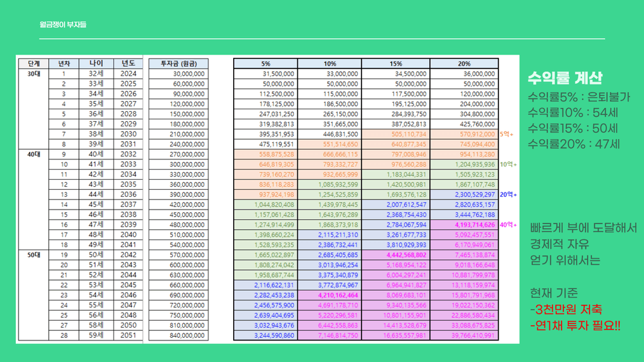Select the 50대 stage cell
The image size is (644, 362).
pyautogui.click(x=33, y=255)
